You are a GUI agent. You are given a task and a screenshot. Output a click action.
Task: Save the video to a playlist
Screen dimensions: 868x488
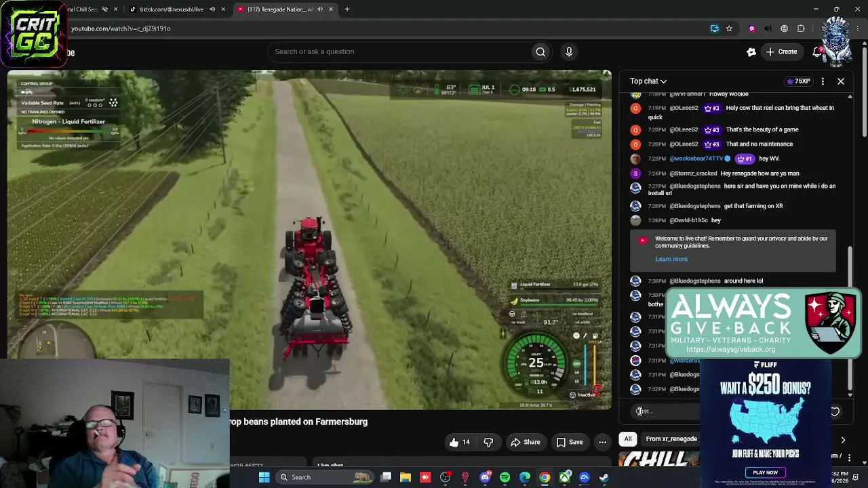point(569,442)
